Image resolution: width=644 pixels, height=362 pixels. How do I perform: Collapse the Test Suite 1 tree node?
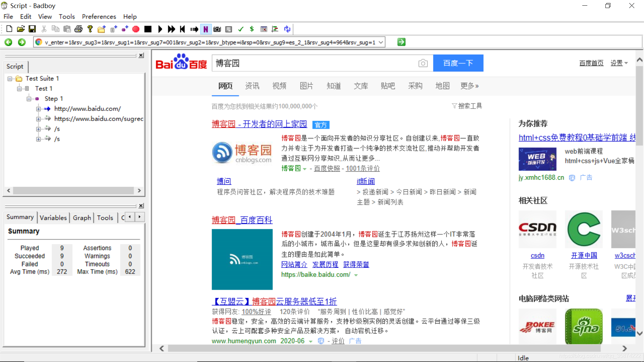point(10,79)
